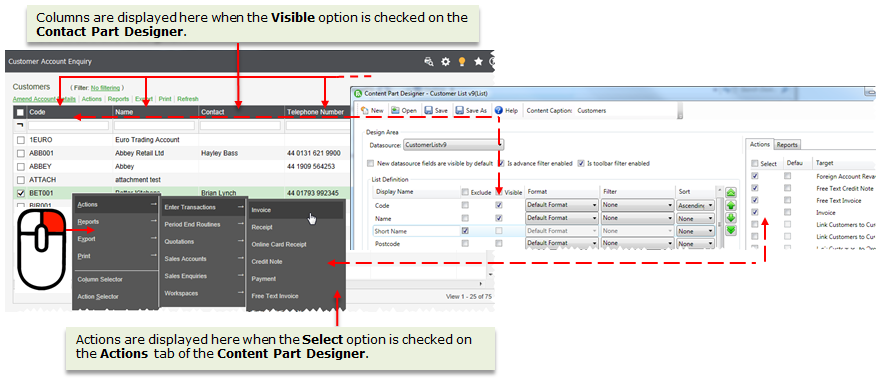Screen dimensions: 884x378
Task: Open the Filter dropdown for Name row
Action: [638, 218]
